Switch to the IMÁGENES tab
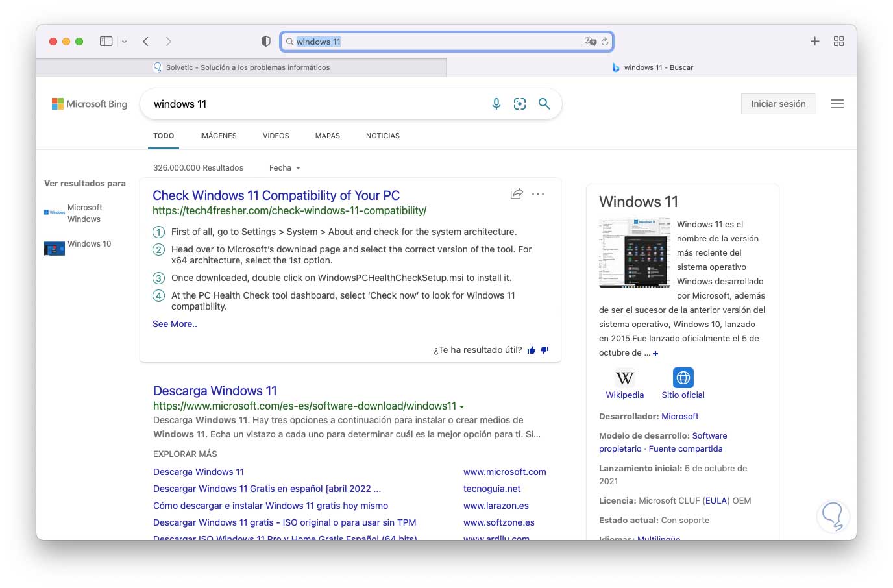Screen dimensions: 893x588 click(218, 136)
